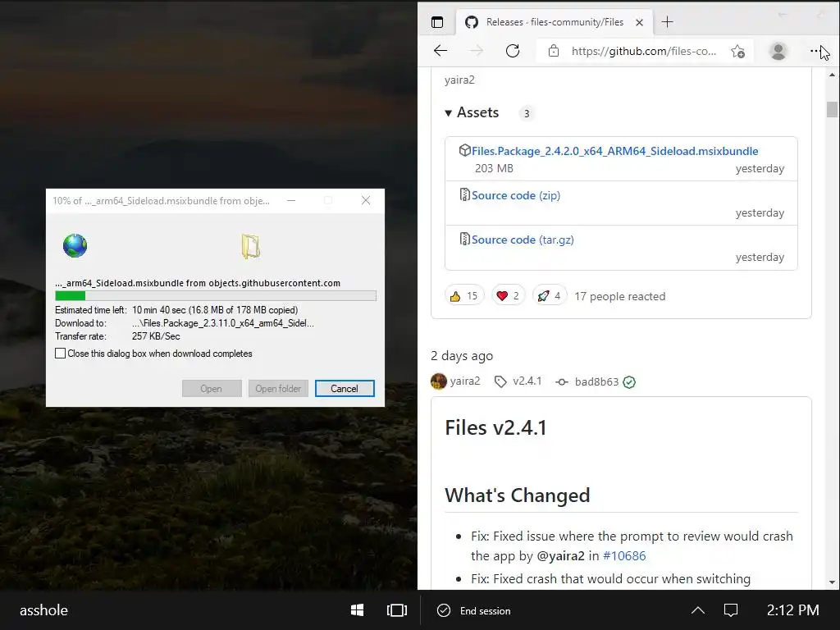Open the notification center icon
This screenshot has width=840, height=630.
click(x=731, y=610)
